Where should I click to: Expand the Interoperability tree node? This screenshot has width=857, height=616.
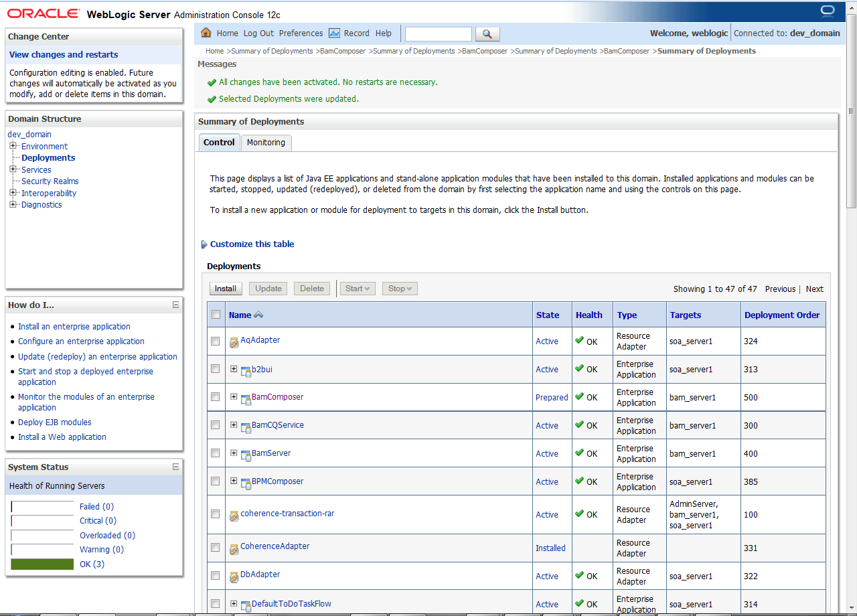[13, 193]
